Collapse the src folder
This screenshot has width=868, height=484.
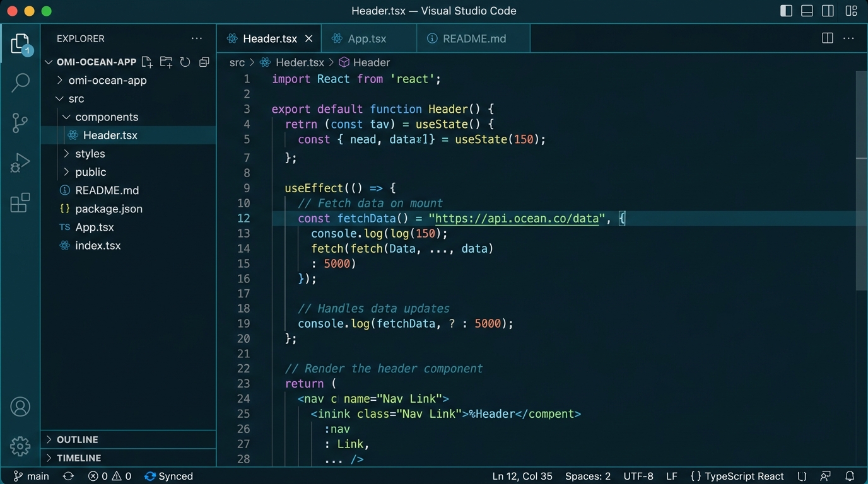pyautogui.click(x=59, y=98)
